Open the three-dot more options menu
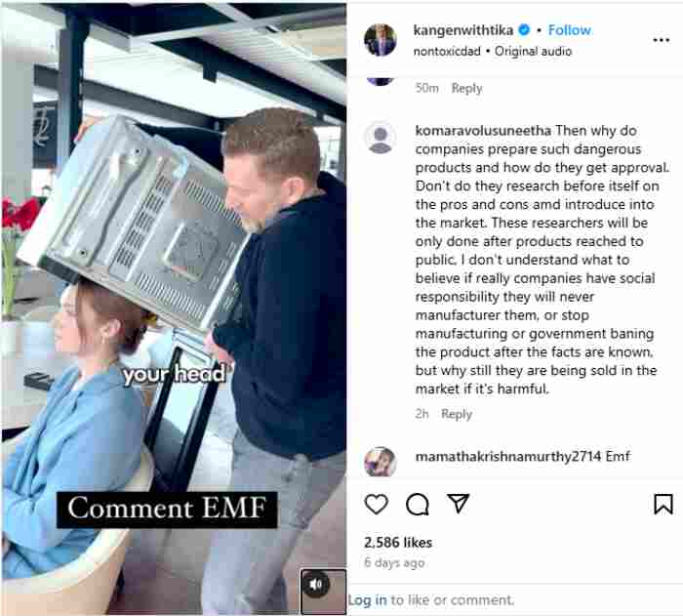Viewport: 683px width, 616px height. (x=662, y=40)
